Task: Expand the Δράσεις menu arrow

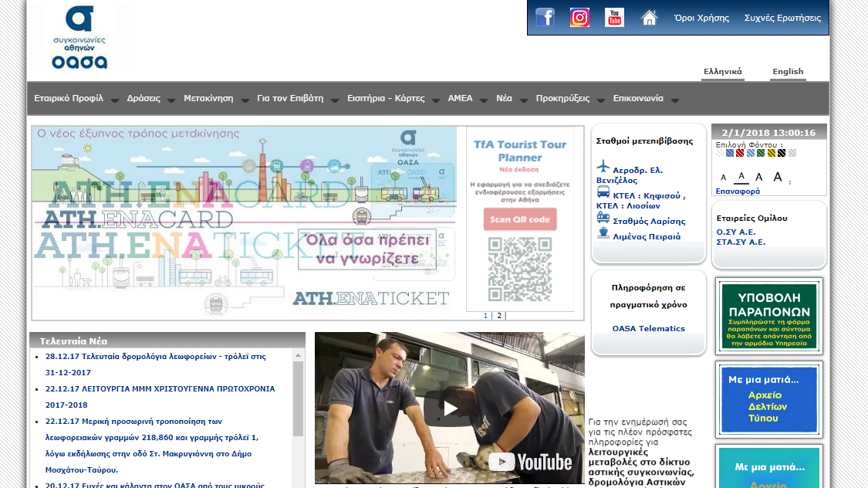Action: click(x=171, y=100)
